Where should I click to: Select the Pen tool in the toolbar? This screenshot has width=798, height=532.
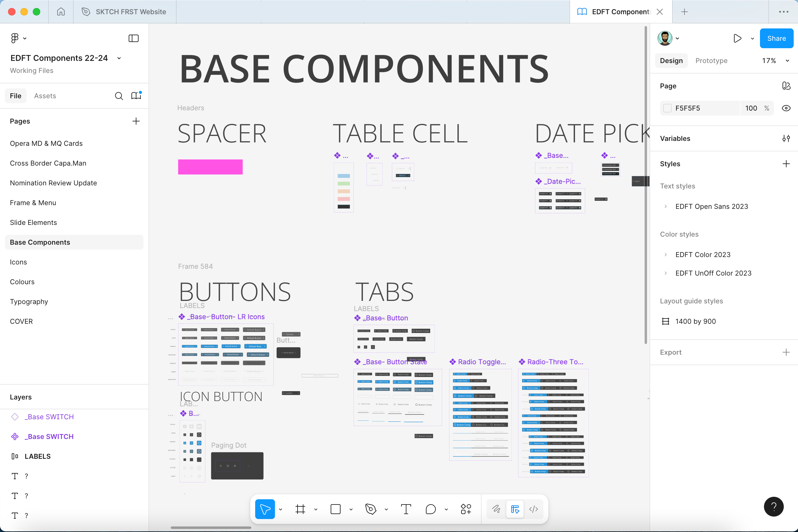pos(371,509)
